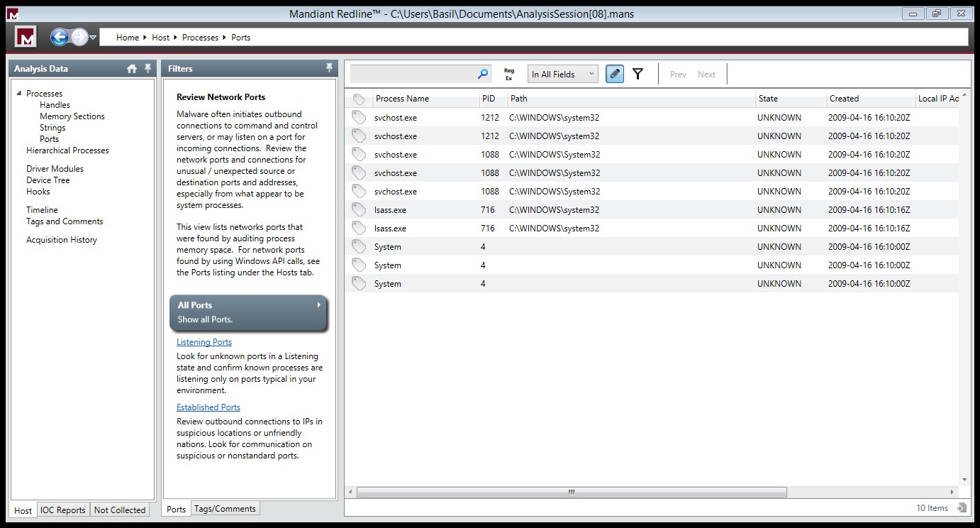Select Memory Sections in the tree
Screen dimensions: 980x528
pos(72,116)
